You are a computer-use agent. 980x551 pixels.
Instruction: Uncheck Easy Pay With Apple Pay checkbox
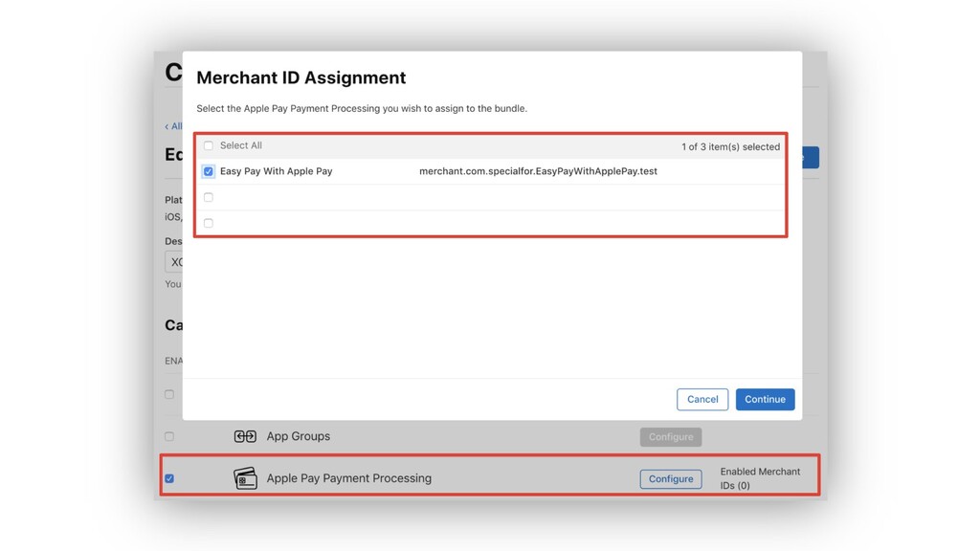(208, 171)
